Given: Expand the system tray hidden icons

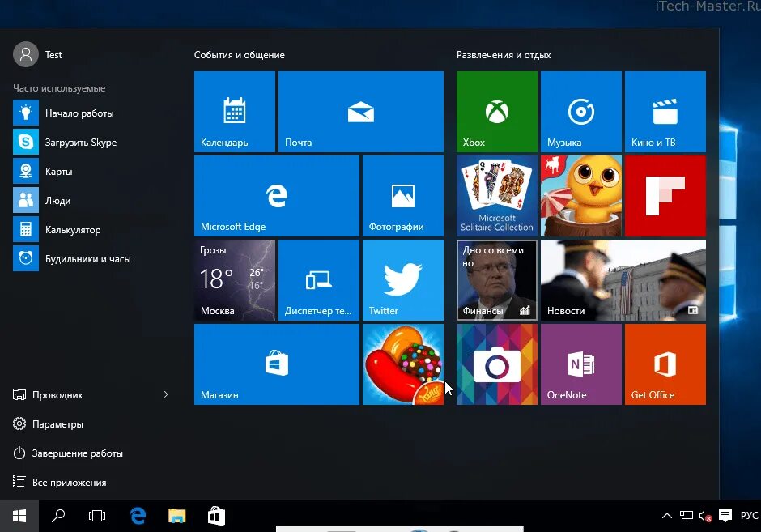Looking at the screenshot, I should click(666, 515).
